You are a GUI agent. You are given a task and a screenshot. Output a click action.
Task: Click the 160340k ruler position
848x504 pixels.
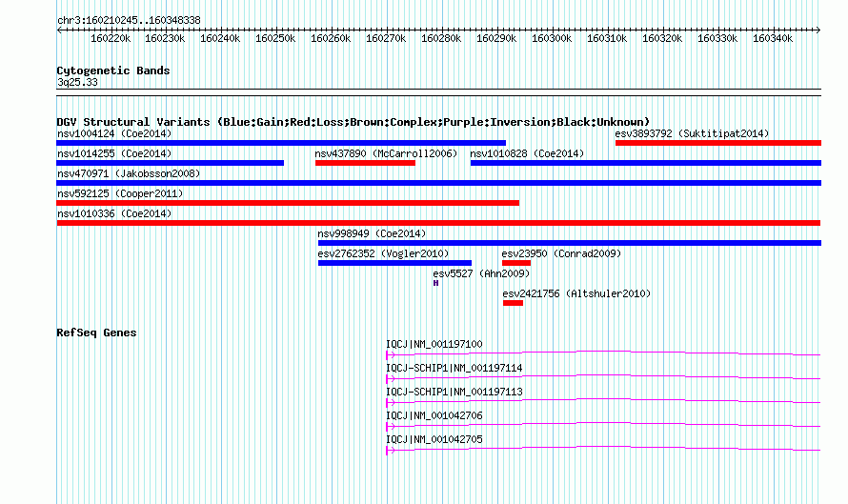773,38
